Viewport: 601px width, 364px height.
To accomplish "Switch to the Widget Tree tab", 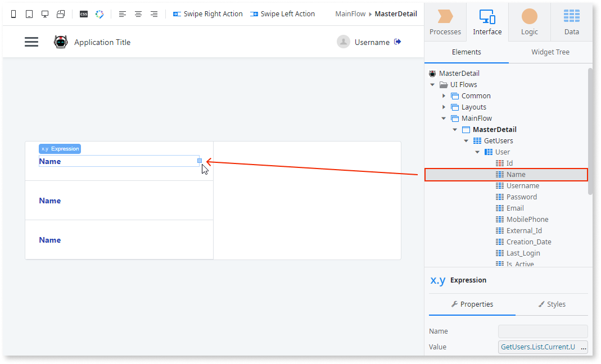I will click(x=550, y=52).
